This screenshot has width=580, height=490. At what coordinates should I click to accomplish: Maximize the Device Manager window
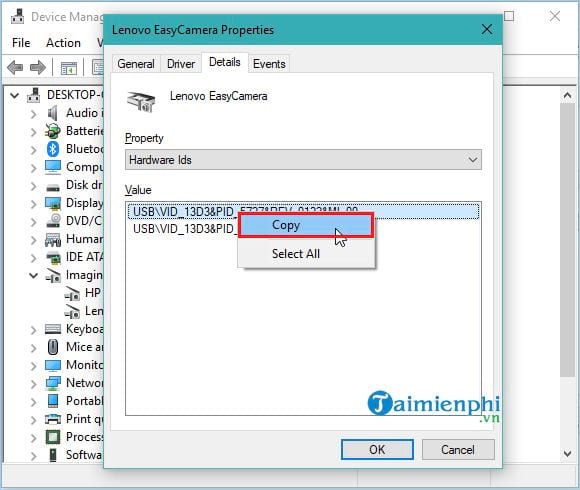click(509, 16)
